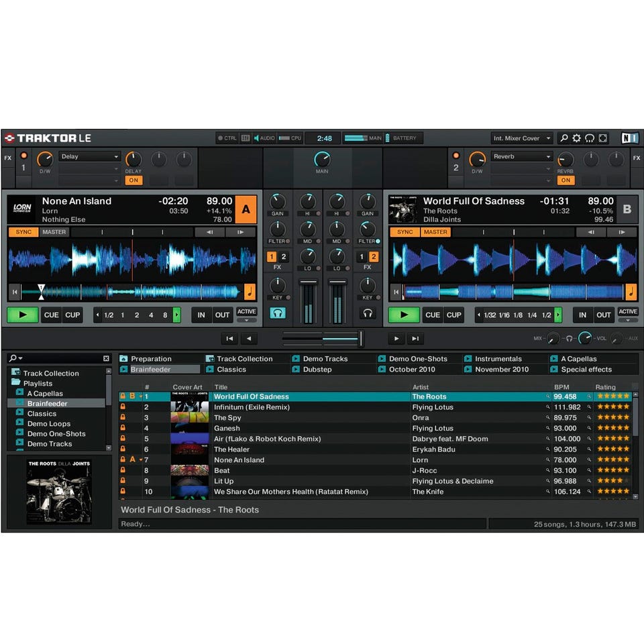
Task: Show smaller loop sizes on deck A
Action: point(97,315)
